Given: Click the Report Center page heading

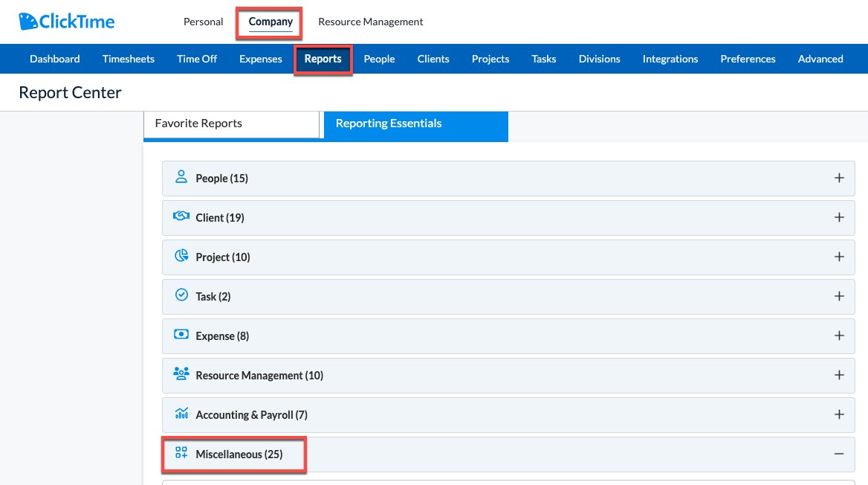Looking at the screenshot, I should coord(70,92).
